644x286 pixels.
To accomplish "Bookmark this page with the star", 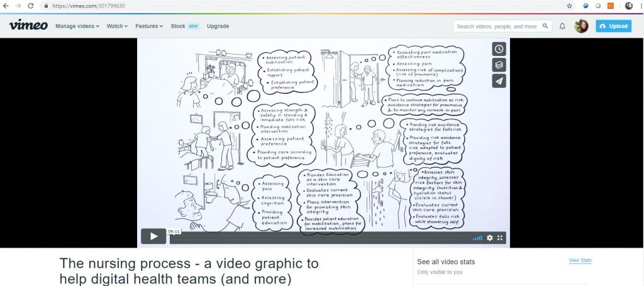I will (x=569, y=6).
